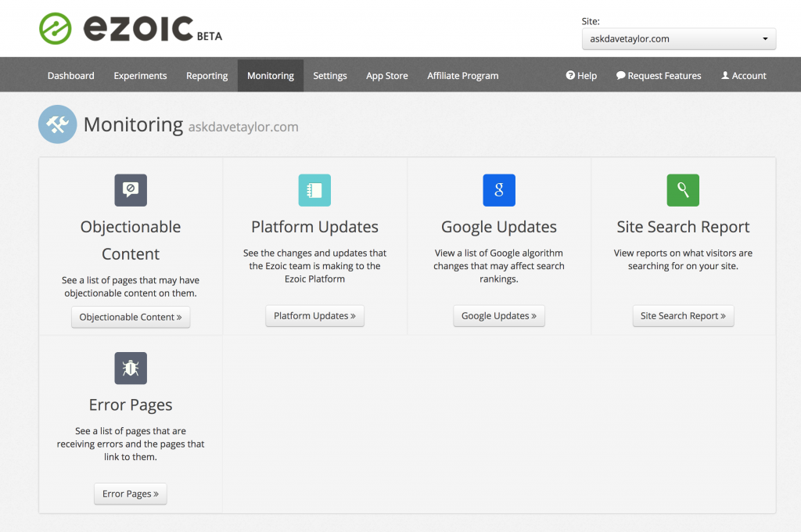This screenshot has height=532, width=801.
Task: Click the Site Search Report » button
Action: coord(683,316)
